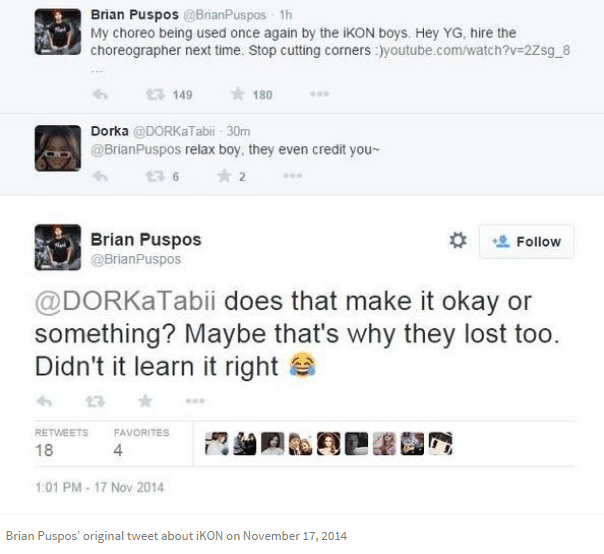Reply to Brian Puspos' first tweet
This screenshot has height=554, width=604.
tap(99, 96)
